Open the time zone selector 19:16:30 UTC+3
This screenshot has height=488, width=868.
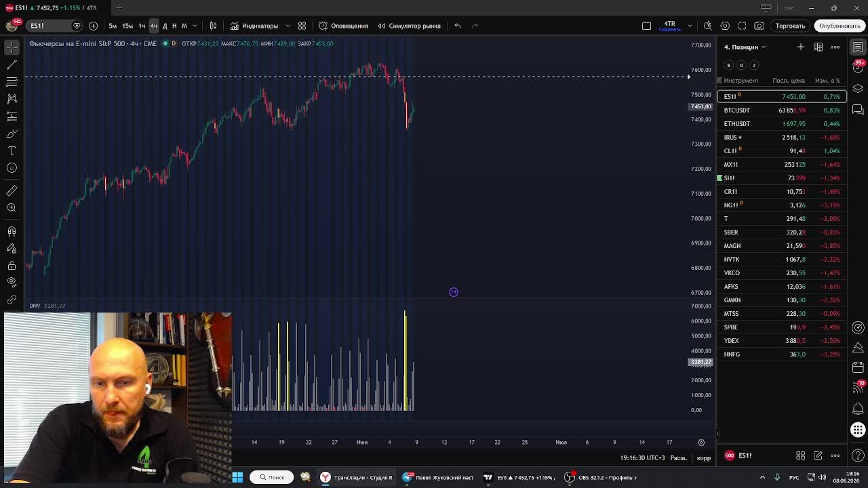[642, 458]
